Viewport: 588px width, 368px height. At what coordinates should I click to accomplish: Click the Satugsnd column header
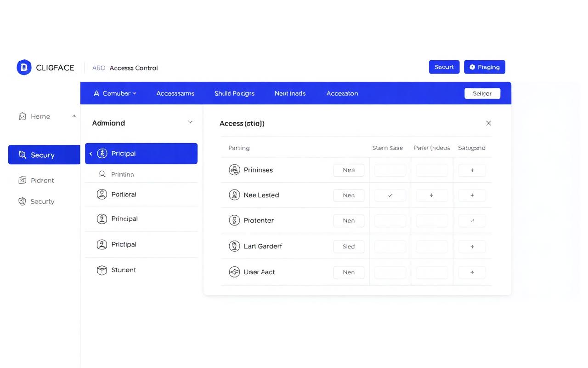coord(472,148)
